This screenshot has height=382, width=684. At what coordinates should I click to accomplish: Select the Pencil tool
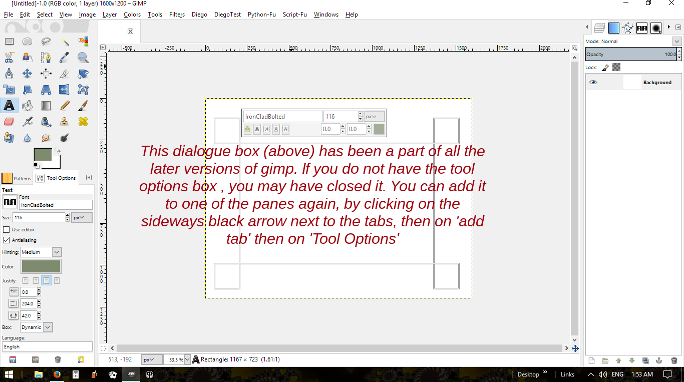(x=65, y=106)
